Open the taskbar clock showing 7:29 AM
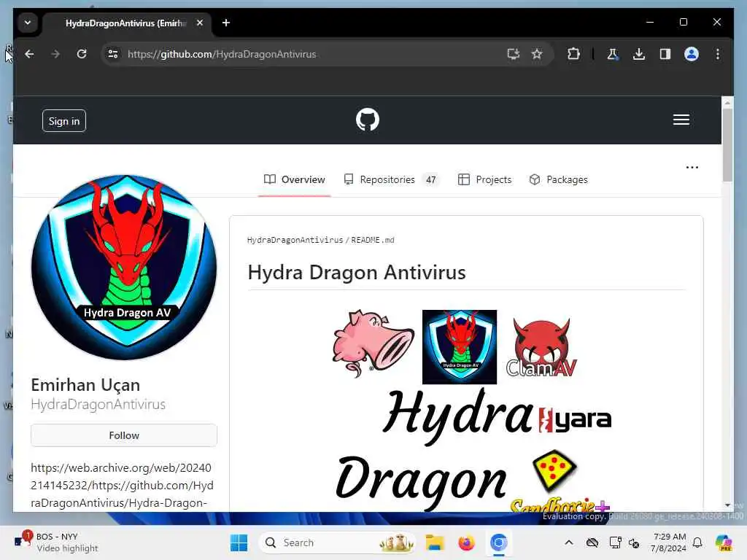Image resolution: width=747 pixels, height=560 pixels. point(668,542)
